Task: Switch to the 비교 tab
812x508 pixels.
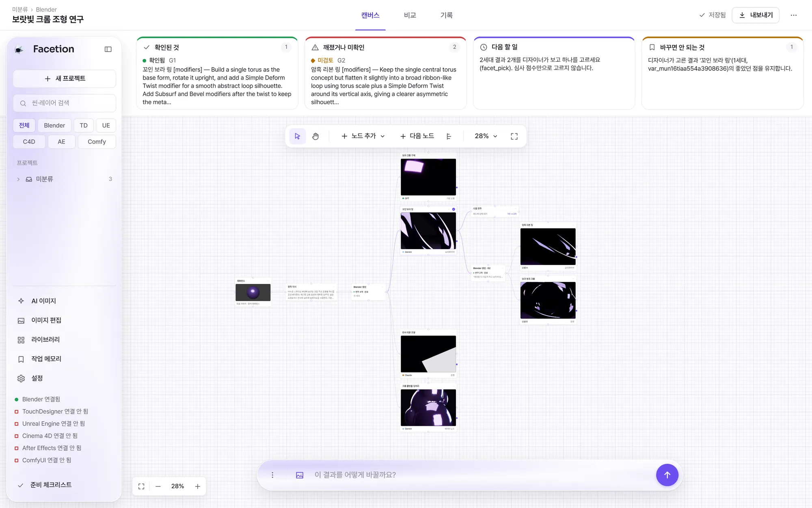Action: click(x=410, y=15)
